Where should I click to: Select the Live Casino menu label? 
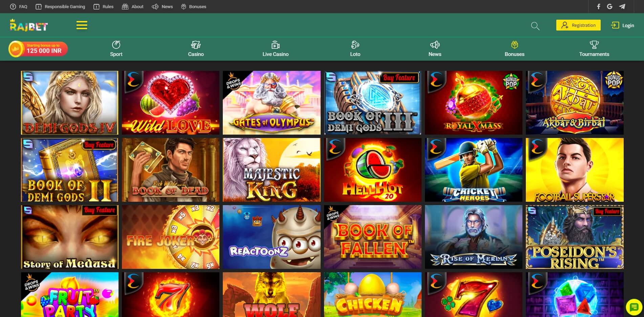(276, 54)
